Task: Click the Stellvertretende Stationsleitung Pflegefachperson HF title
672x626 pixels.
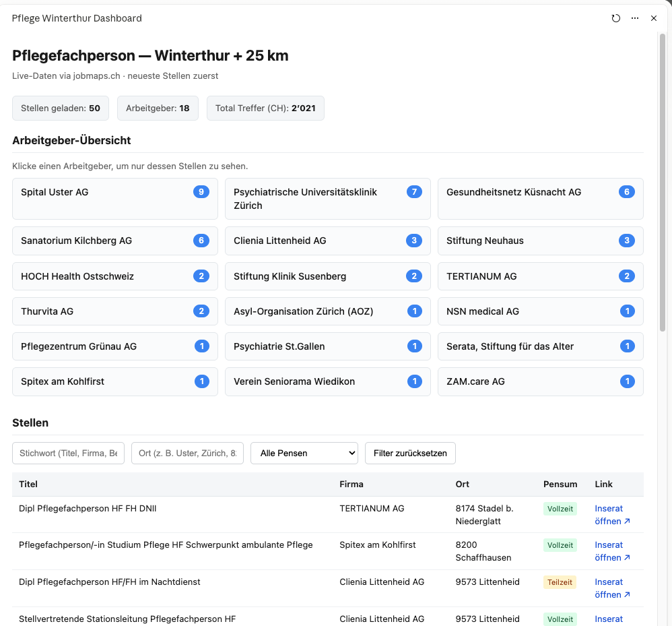Action: (127, 619)
